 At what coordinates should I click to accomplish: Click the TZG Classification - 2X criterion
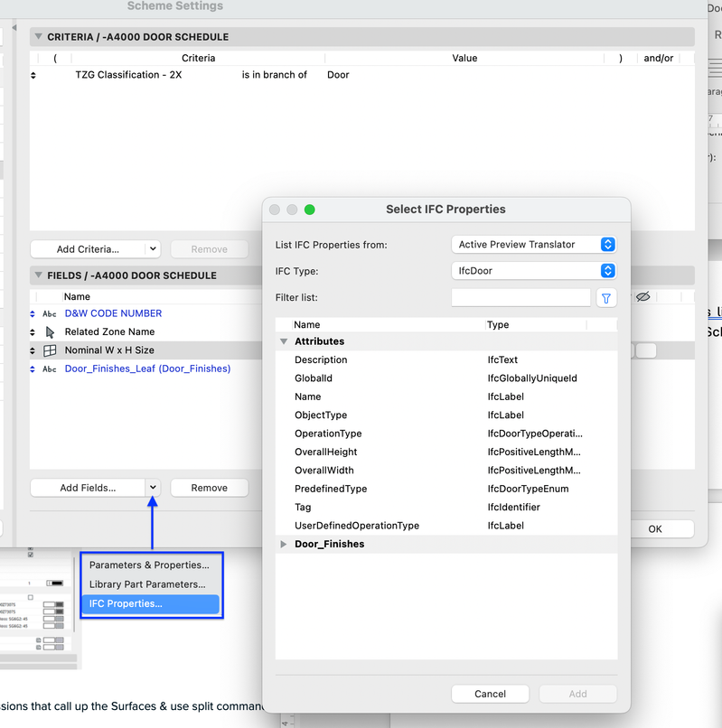128,75
